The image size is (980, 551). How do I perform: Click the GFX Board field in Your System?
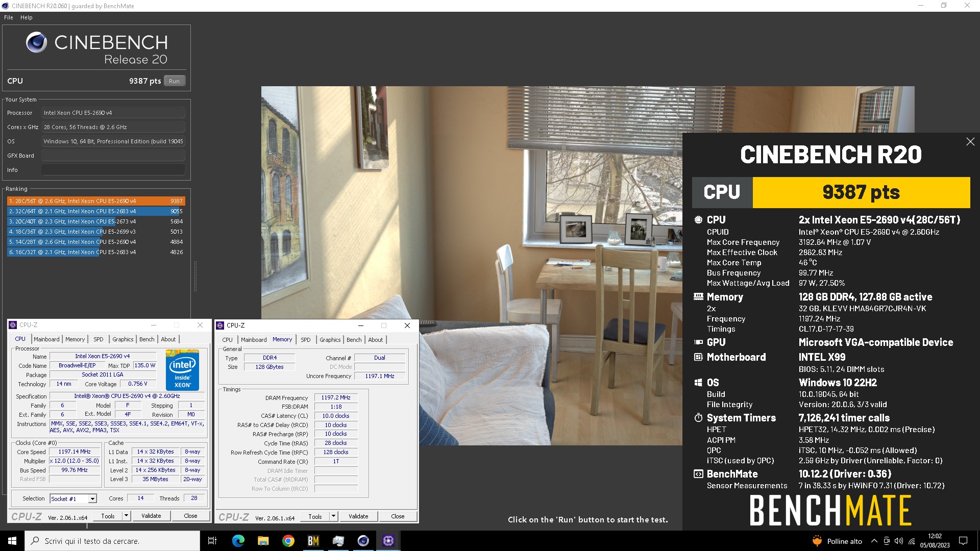tap(113, 156)
